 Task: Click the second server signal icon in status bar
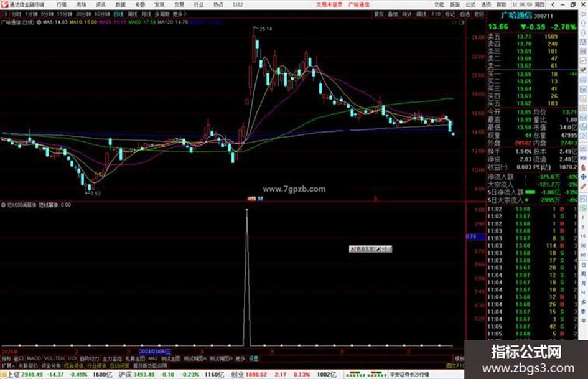point(377,374)
